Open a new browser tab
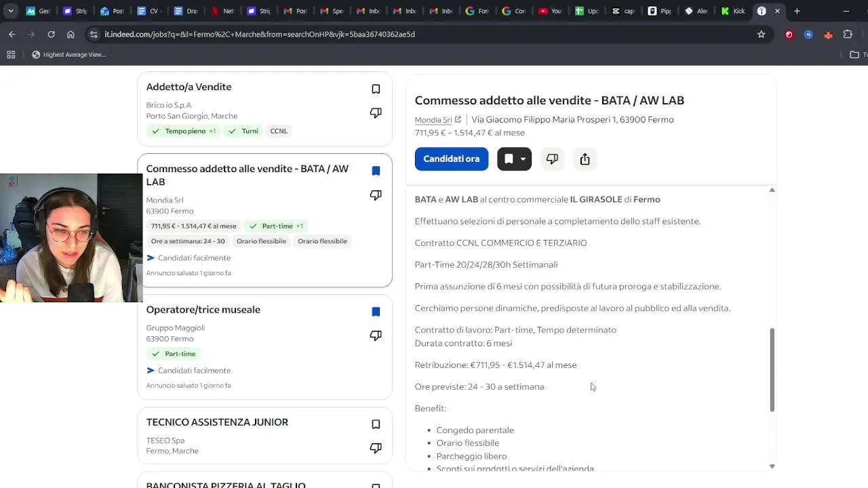This screenshot has height=488, width=868. 797,11
